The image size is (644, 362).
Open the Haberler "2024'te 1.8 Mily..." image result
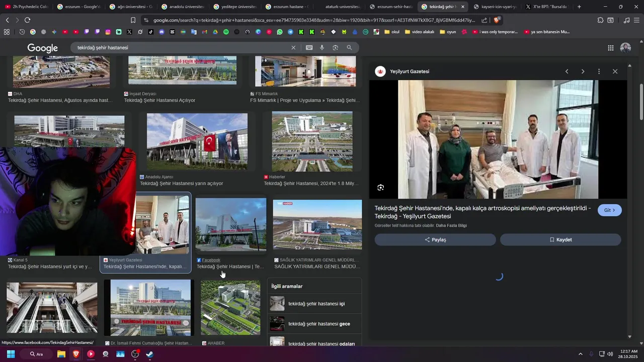click(x=312, y=142)
